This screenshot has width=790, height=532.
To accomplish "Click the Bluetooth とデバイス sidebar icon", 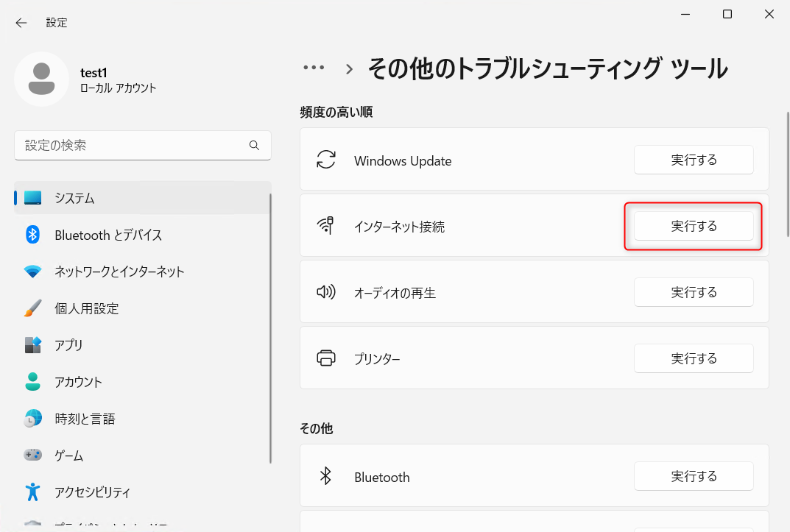I will [x=33, y=235].
